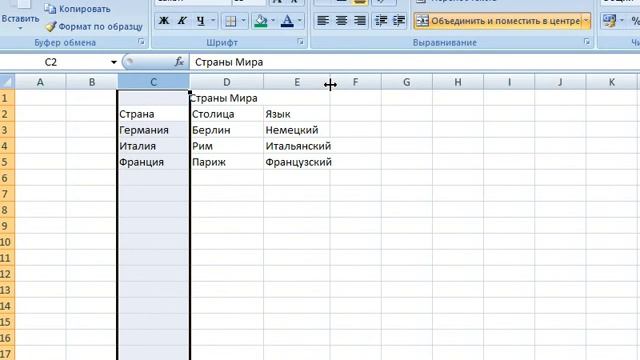Open Name Box dropdown arrow
This screenshot has width=640, height=360.
point(113,62)
